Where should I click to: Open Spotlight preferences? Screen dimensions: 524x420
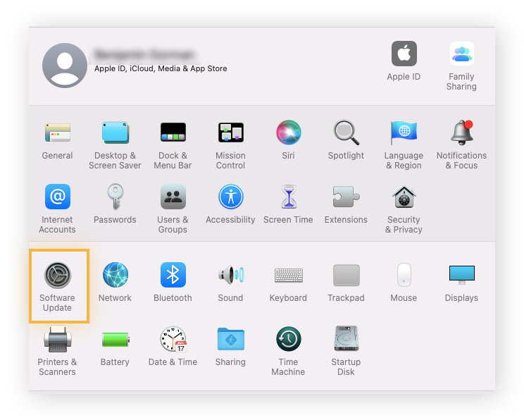[x=346, y=132]
